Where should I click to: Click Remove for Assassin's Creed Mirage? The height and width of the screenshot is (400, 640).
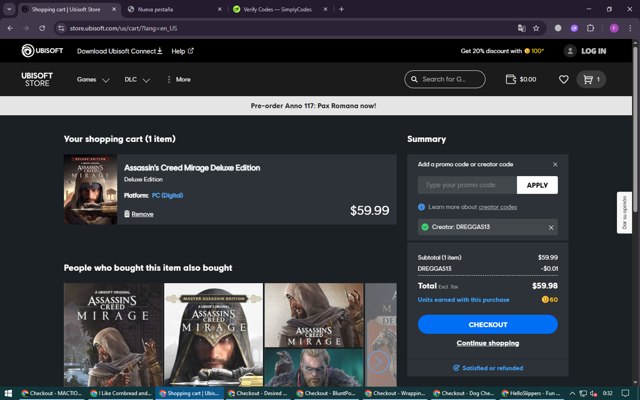(x=142, y=214)
